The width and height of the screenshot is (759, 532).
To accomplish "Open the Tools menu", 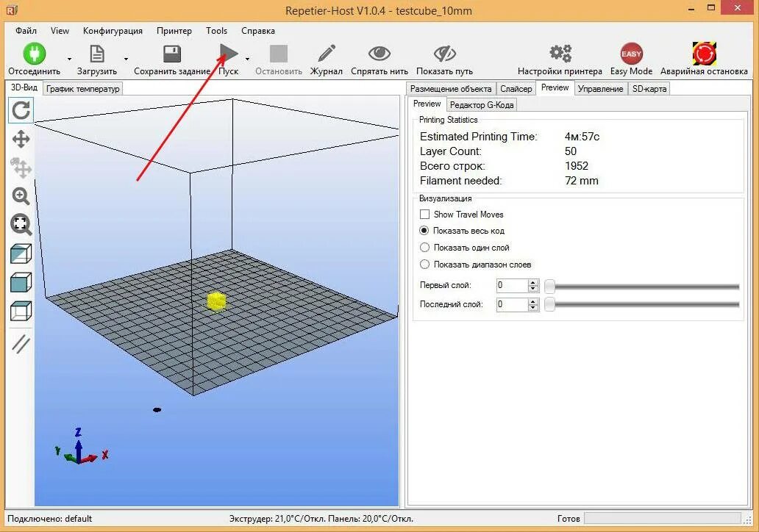I will (x=216, y=30).
